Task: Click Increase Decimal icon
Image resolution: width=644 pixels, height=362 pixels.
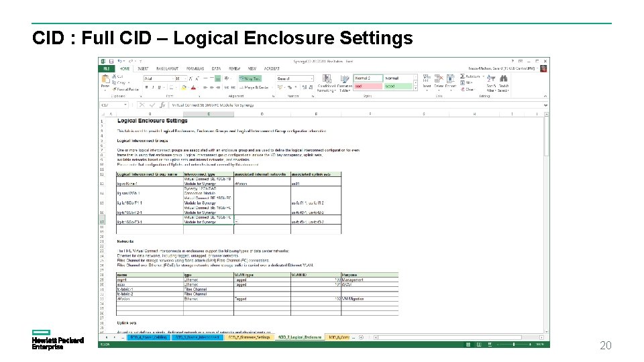Action: (x=305, y=87)
